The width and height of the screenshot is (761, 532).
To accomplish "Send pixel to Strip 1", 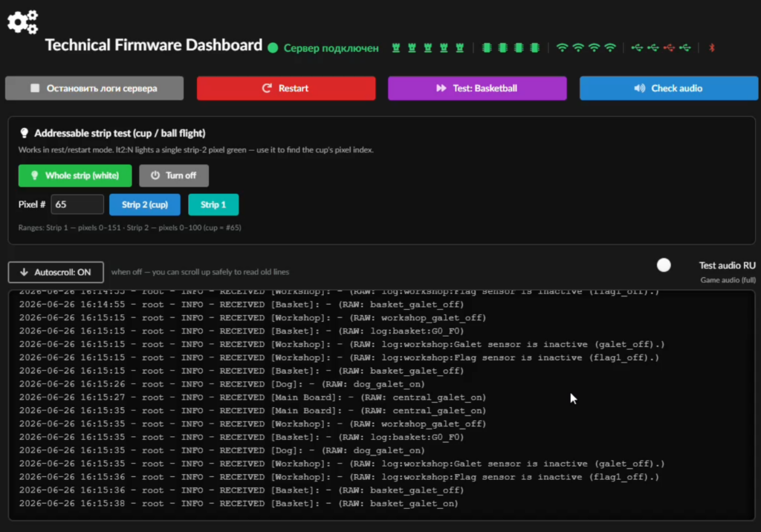I will tap(213, 204).
